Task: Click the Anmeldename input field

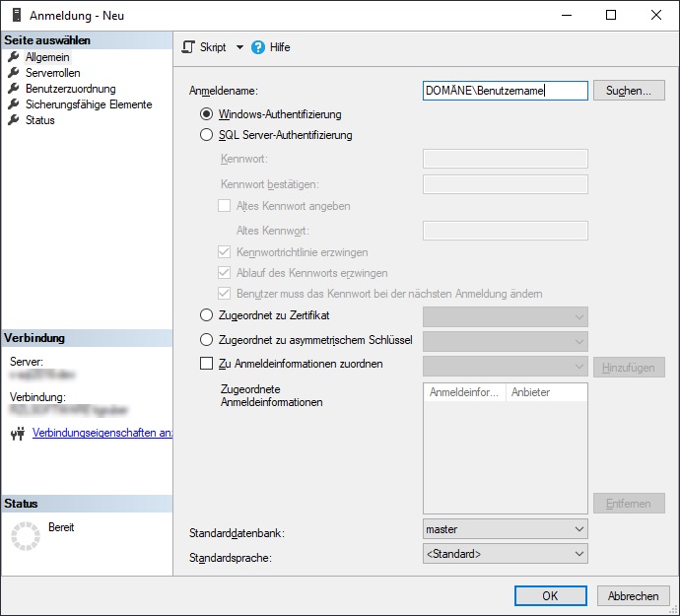Action: 506,91
